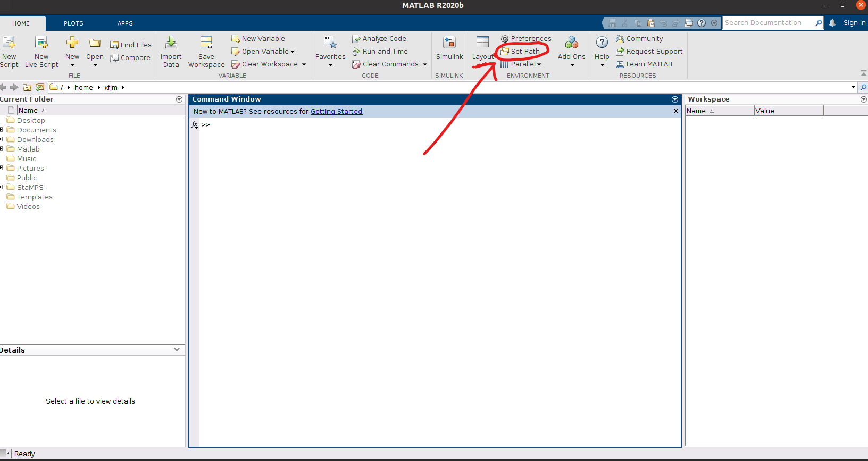This screenshot has height=461, width=868.
Task: Click the Save Workspace icon
Action: tap(206, 42)
